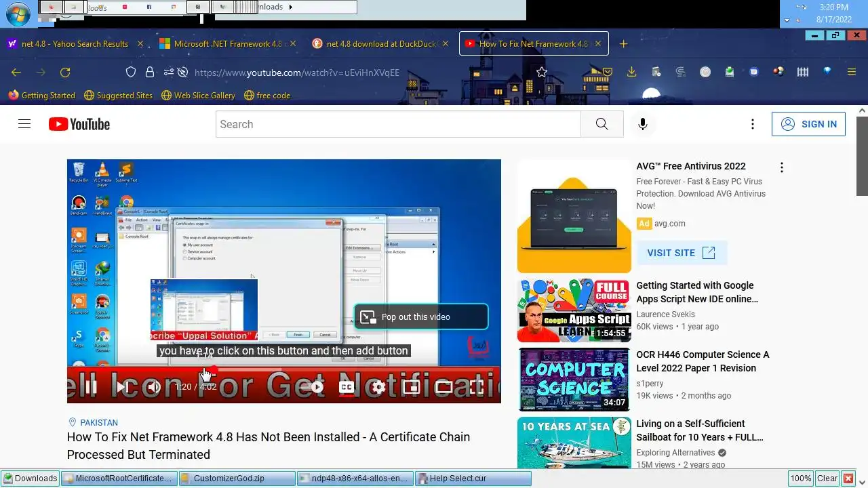The image size is (868, 488).
Task: Toggle the autoplay switch in player
Action: pos(314,387)
